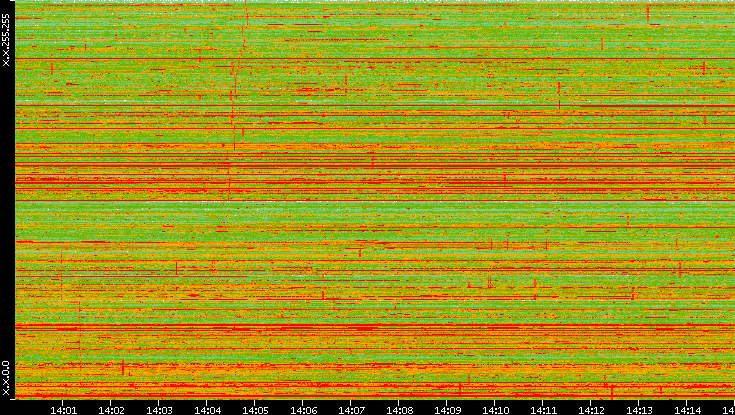
Task: Select the 14:09 time axis label
Action: click(447, 410)
